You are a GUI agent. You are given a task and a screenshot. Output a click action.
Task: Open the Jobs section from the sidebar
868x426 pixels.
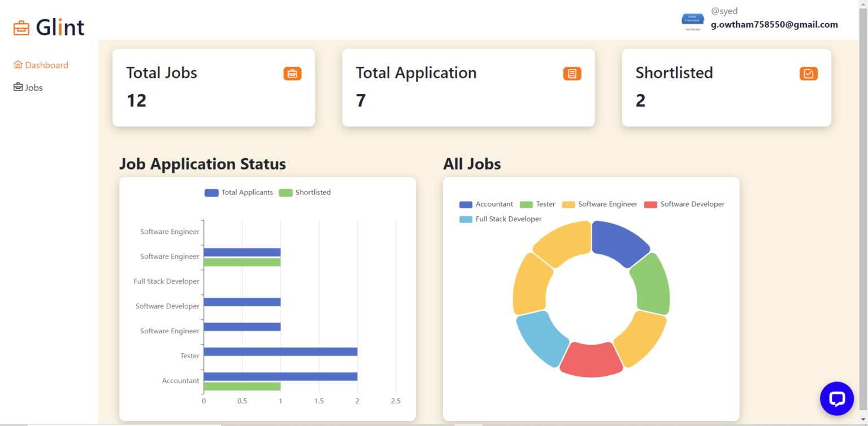pyautogui.click(x=34, y=87)
